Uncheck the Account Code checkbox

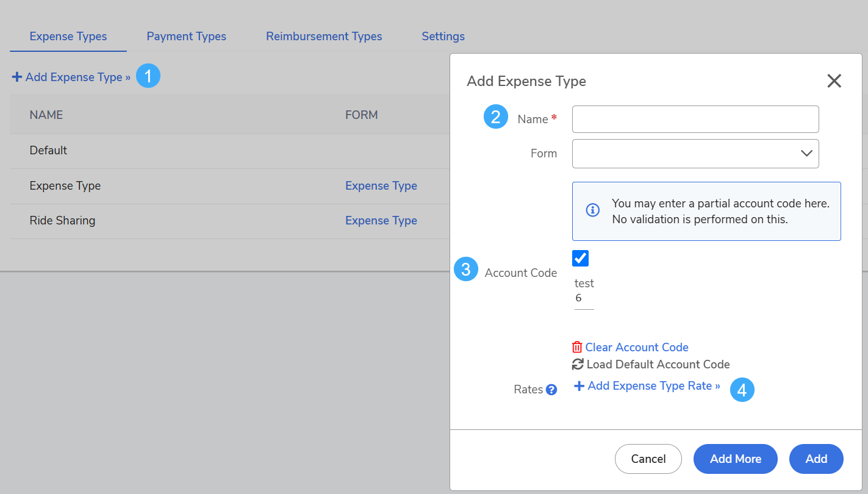coord(581,258)
